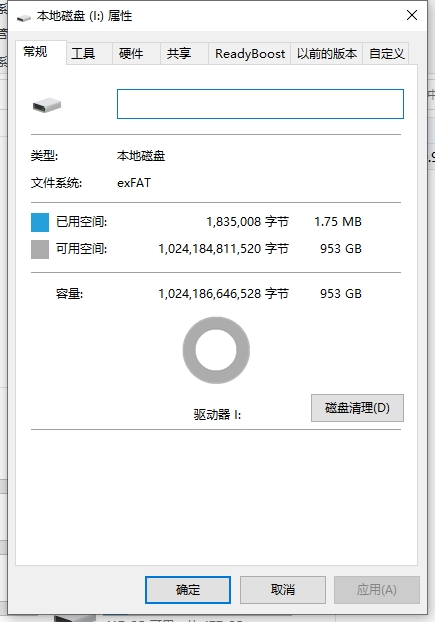Switch to the 自定义 tab
The height and width of the screenshot is (622, 435).
(386, 54)
